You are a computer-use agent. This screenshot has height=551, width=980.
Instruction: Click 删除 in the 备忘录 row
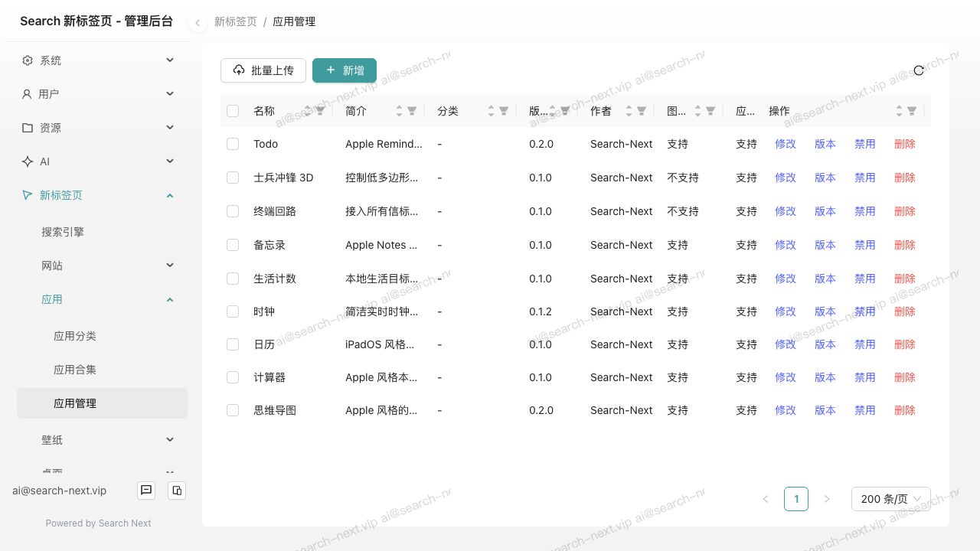[905, 245]
